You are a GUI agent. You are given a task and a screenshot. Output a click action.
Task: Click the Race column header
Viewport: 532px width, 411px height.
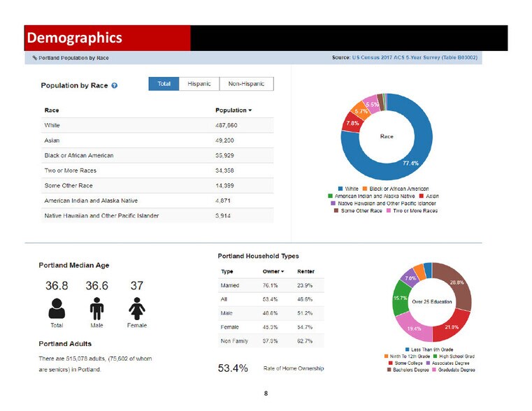[52, 110]
